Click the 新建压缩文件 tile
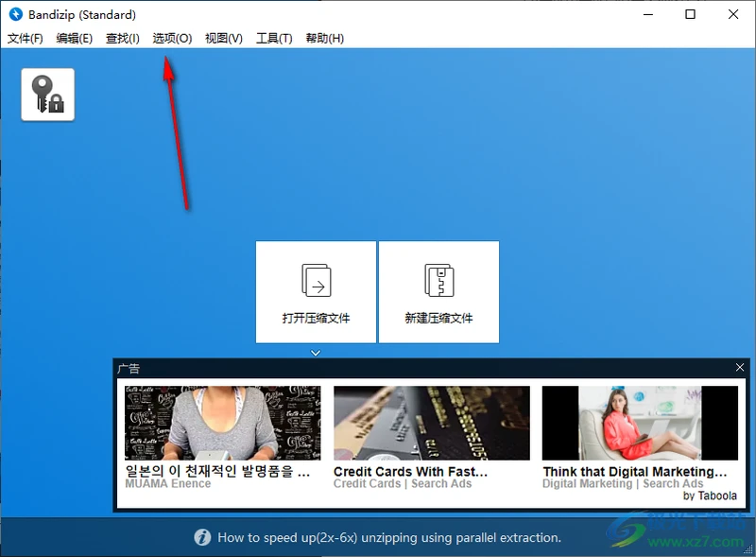Screen dimensions: 756x557 (438, 292)
